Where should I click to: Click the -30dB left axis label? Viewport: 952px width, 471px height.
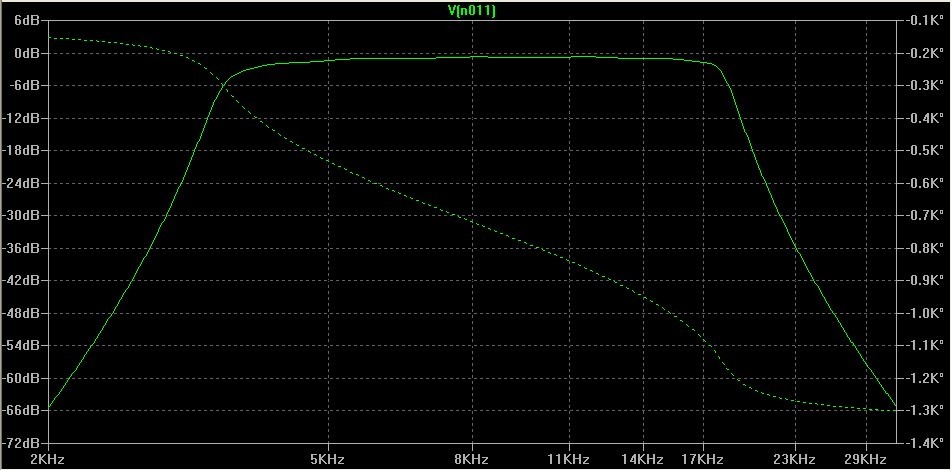point(23,215)
